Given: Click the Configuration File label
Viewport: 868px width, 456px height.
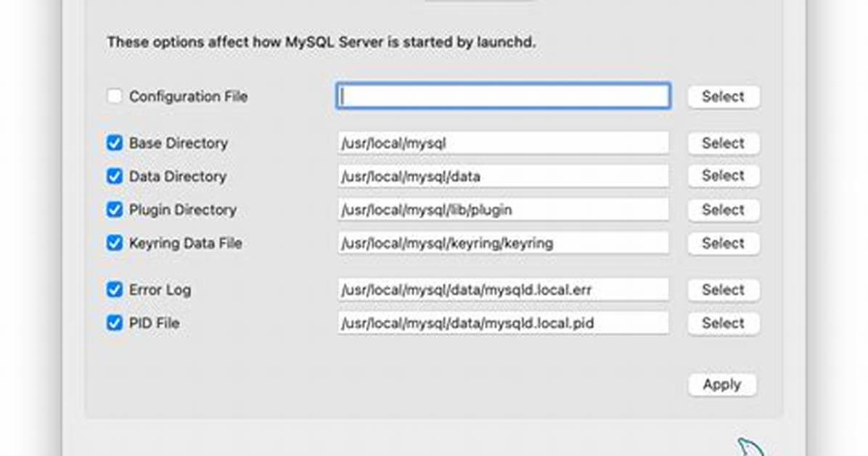Looking at the screenshot, I should pyautogui.click(x=188, y=97).
